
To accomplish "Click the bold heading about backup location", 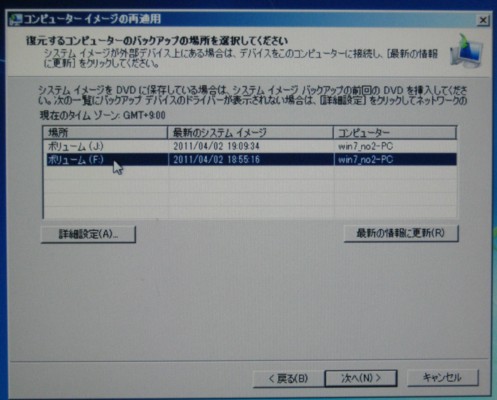I will pos(157,41).
